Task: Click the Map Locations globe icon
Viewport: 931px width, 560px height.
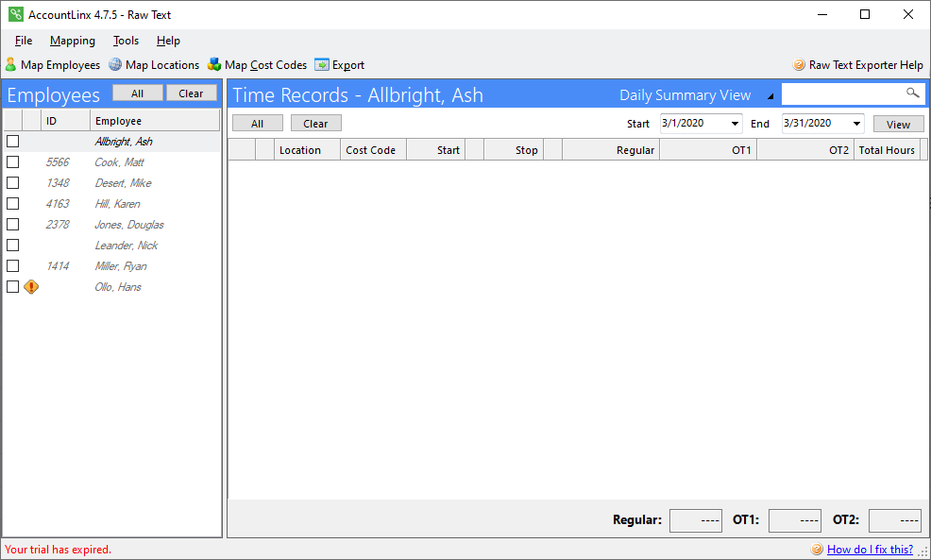Action: pos(115,64)
